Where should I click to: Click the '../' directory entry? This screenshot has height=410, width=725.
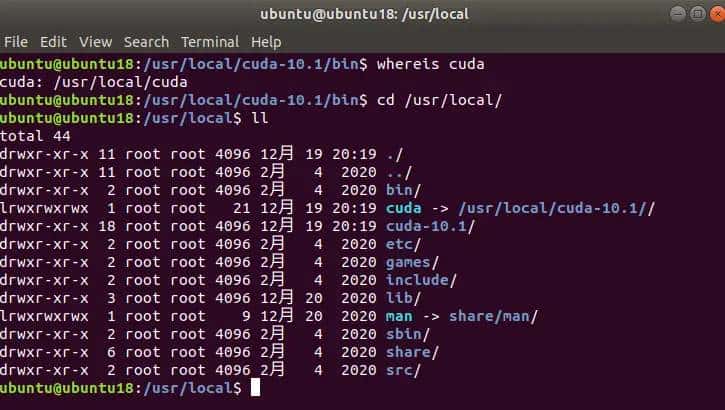tap(399, 172)
